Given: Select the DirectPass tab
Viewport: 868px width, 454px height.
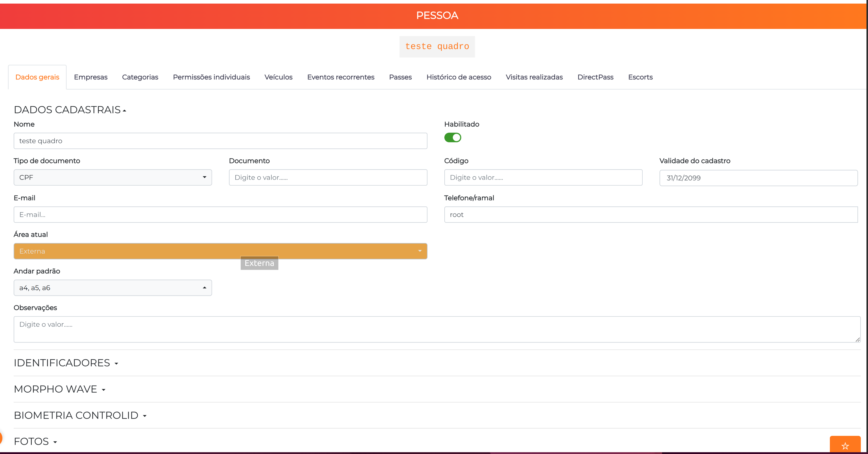Looking at the screenshot, I should click(x=595, y=77).
